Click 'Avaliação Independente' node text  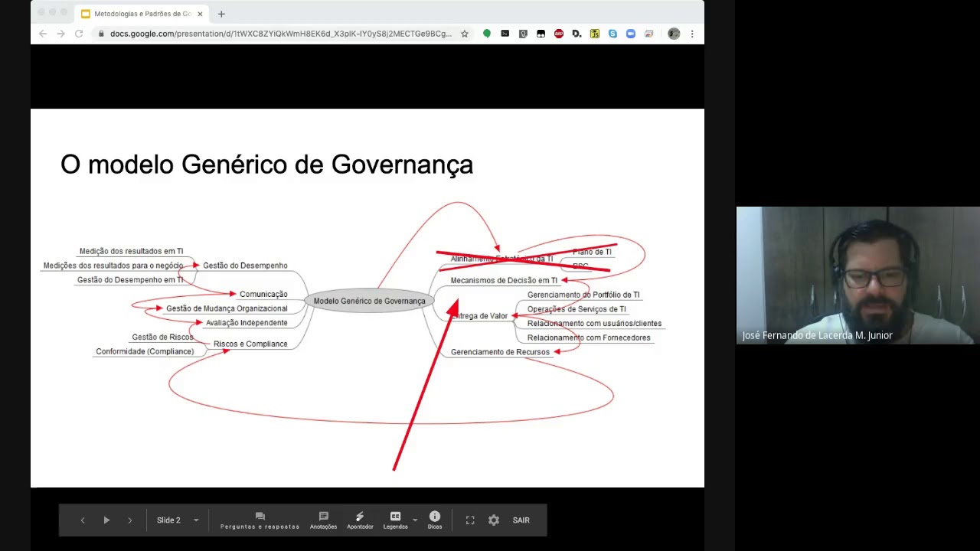pyautogui.click(x=247, y=323)
